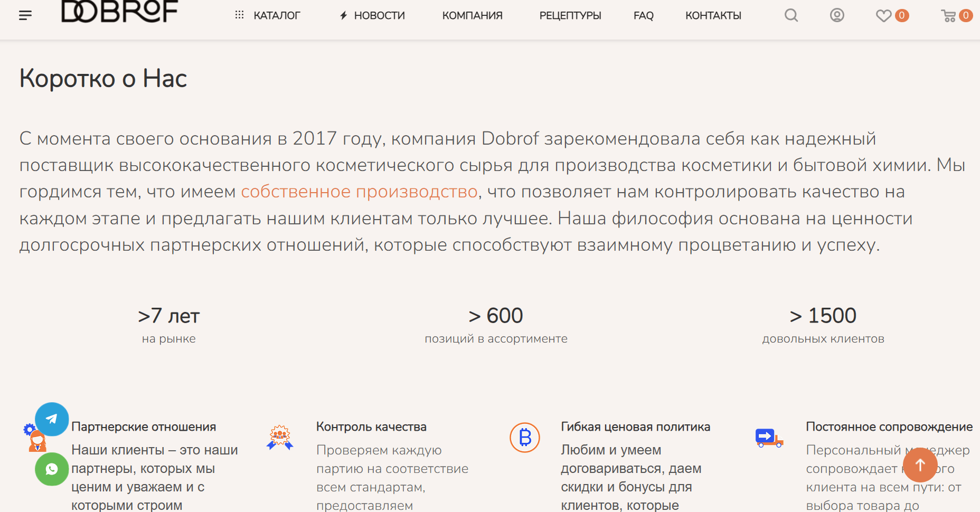Viewport: 980px width, 512px height.
Task: Click the Постоянное сопровождение title
Action: [x=889, y=426]
